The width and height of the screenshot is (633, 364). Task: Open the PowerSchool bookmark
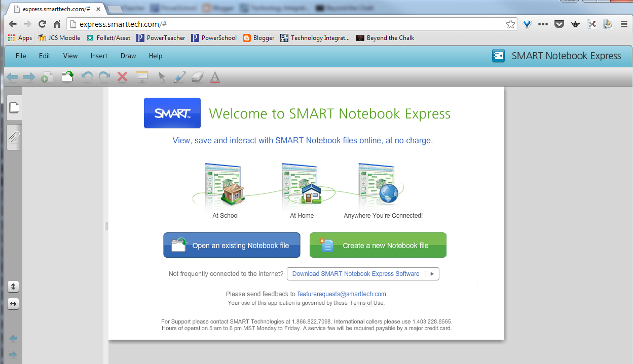click(214, 38)
